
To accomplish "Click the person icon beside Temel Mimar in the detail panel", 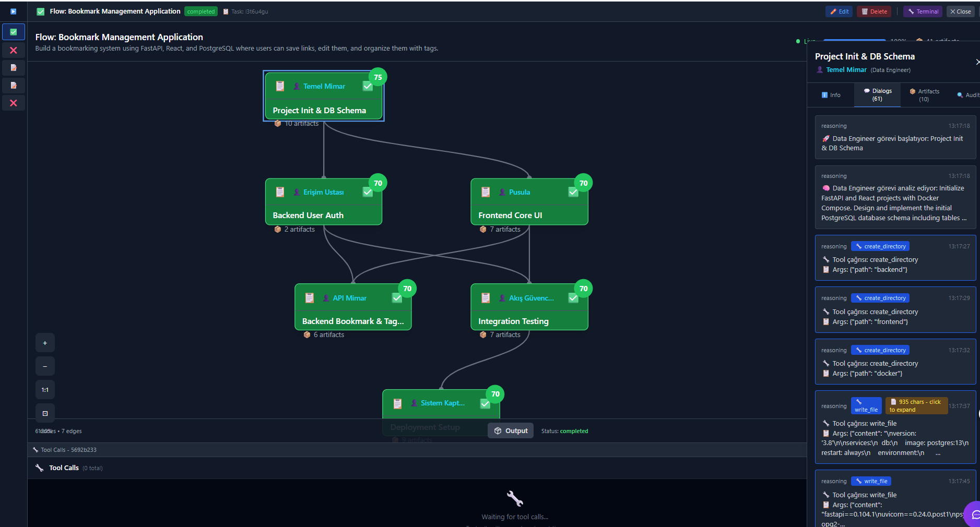I will (x=820, y=70).
